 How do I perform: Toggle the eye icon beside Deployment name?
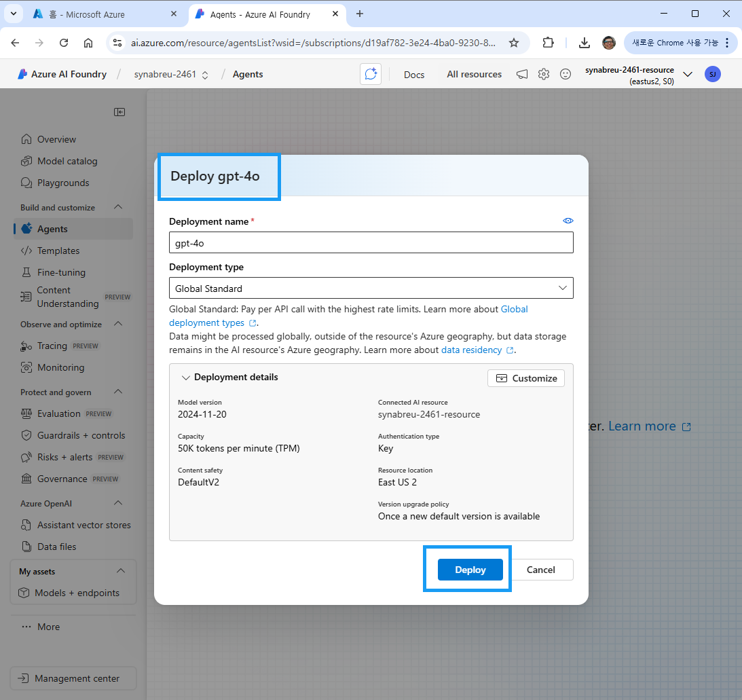568,221
